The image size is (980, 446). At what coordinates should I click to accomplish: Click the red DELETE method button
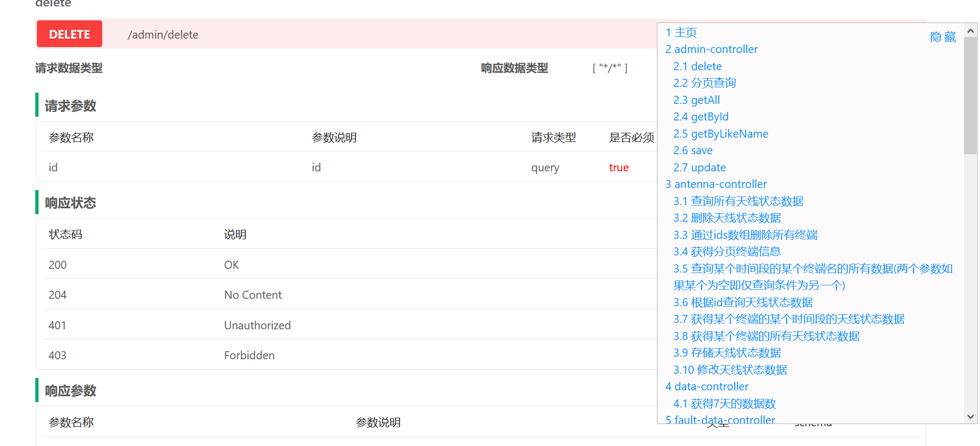70,34
